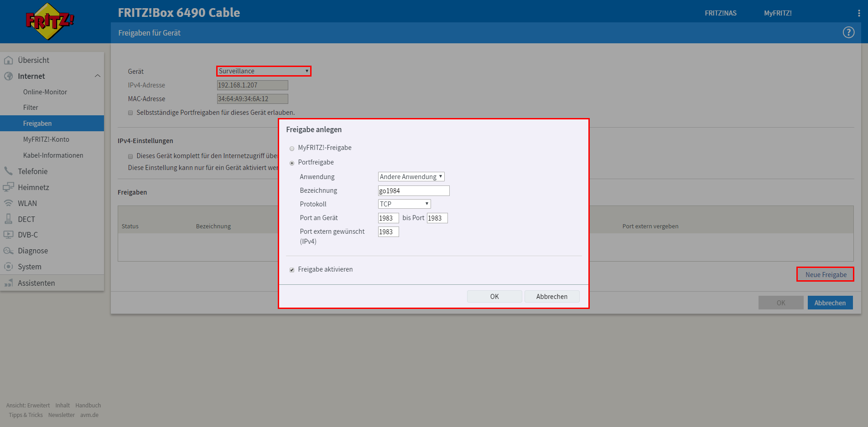This screenshot has height=427, width=868.
Task: Go to MyFRITZ!-Konto in sidebar
Action: point(46,139)
